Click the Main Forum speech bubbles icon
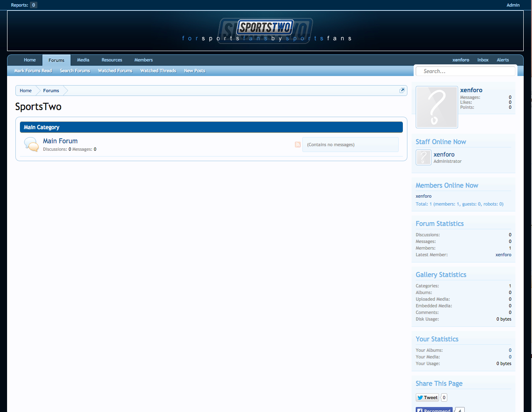Image resolution: width=532 pixels, height=412 pixels. [x=32, y=145]
